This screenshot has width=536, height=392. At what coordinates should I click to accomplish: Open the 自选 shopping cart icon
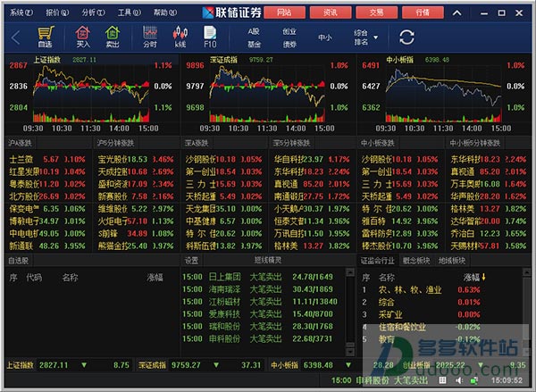pyautogui.click(x=46, y=37)
